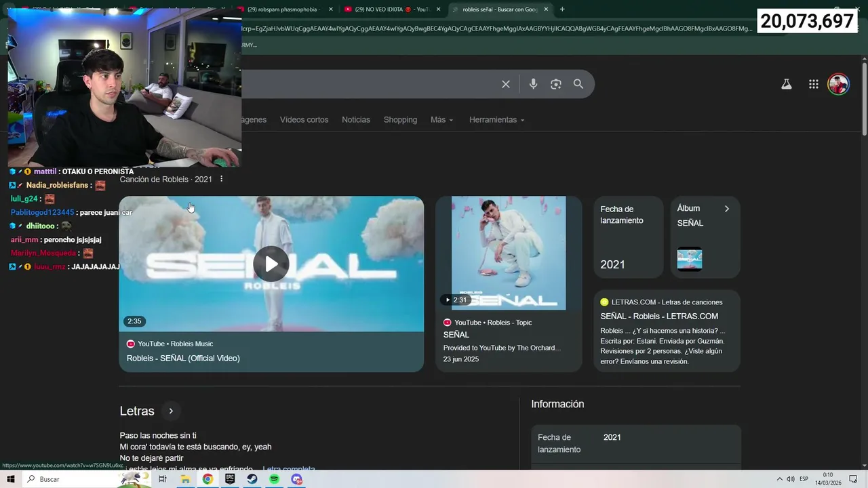Expand the Álbum SEÑAL card arrow
The image size is (868, 488).
[x=727, y=209]
